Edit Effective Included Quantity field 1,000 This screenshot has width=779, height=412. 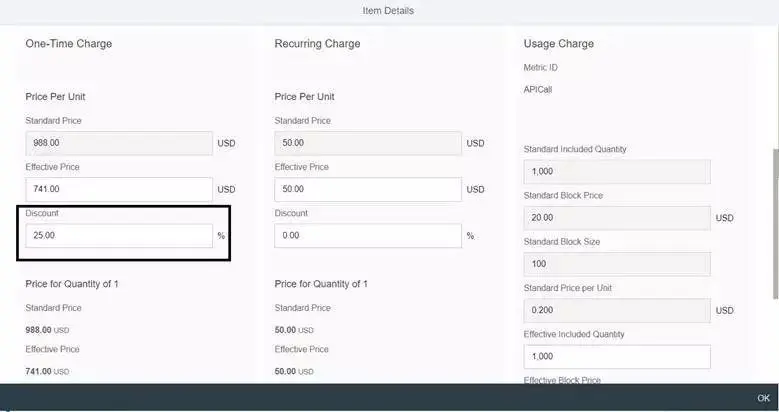click(617, 356)
